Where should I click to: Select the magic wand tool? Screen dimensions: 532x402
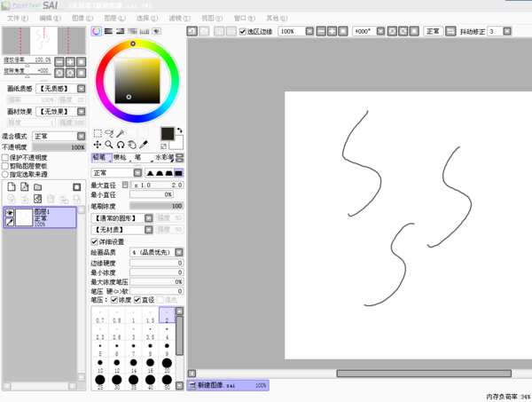coord(121,134)
